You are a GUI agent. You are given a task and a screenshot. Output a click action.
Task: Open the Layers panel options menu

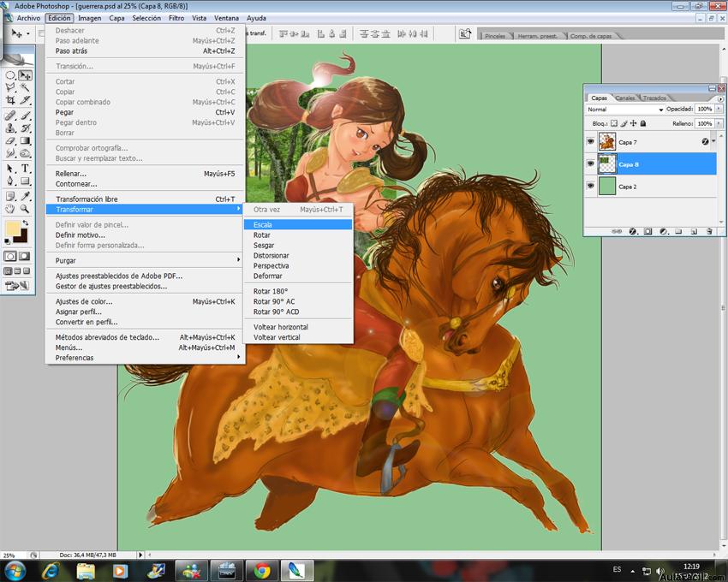click(720, 99)
